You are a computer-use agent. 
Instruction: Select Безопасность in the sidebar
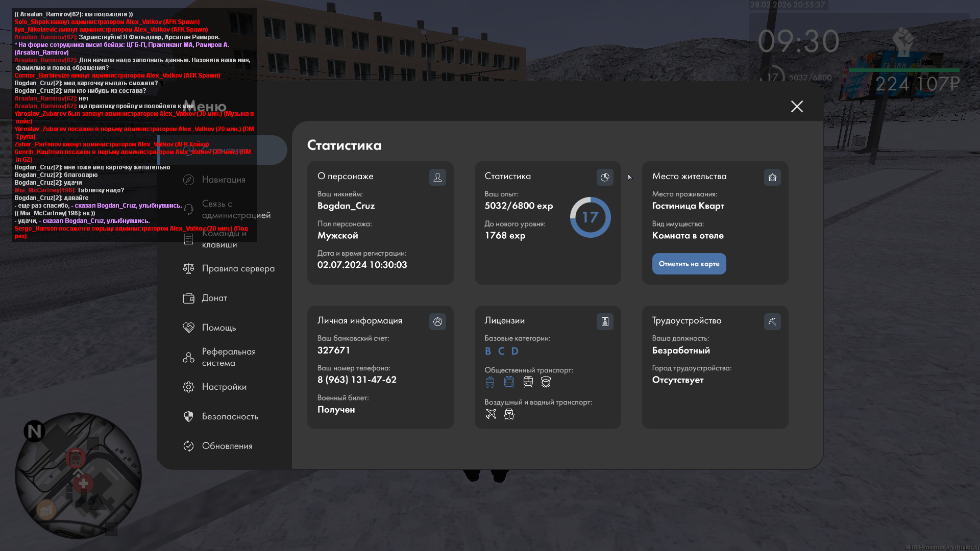[x=230, y=416]
